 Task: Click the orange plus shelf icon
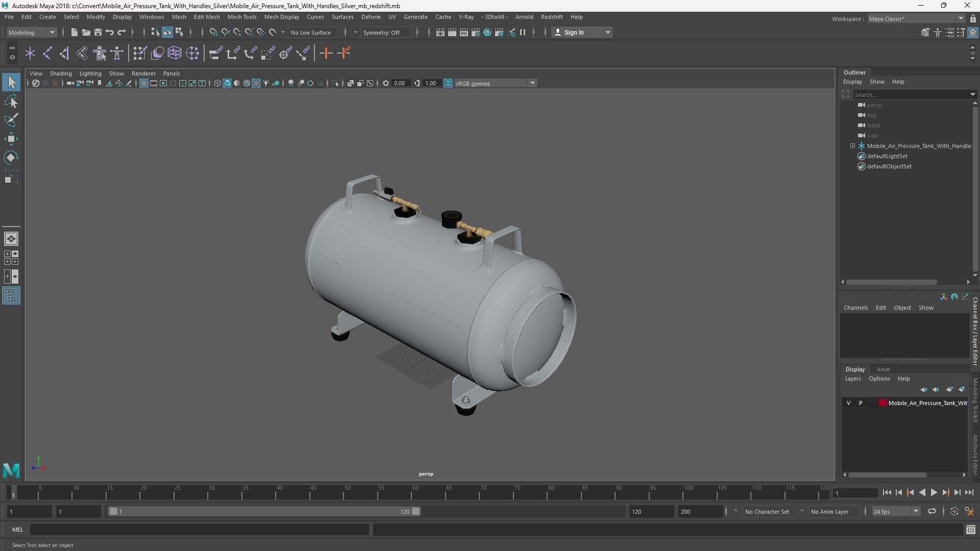point(326,53)
